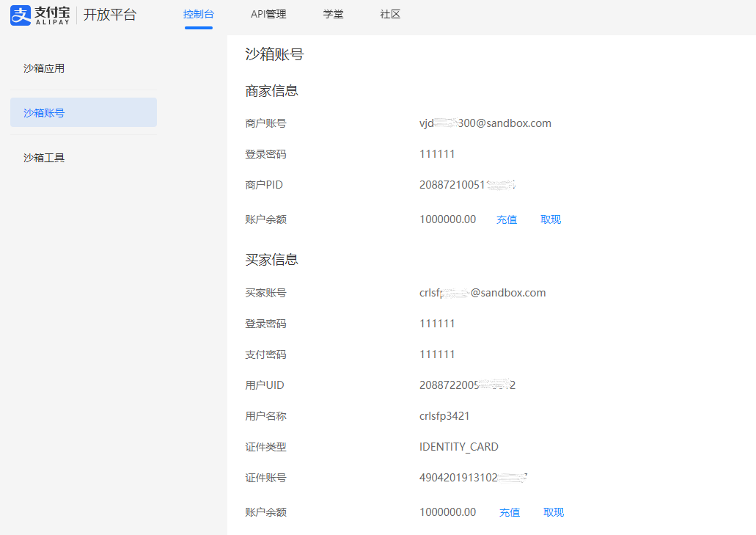Image resolution: width=756 pixels, height=535 pixels.
Task: Click 取现 for the merchant account balance
Action: click(x=551, y=219)
